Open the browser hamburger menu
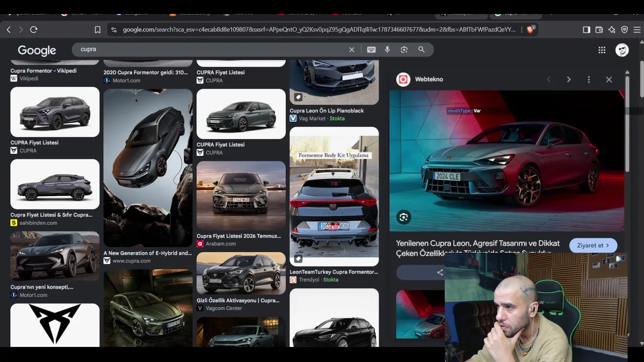The width and height of the screenshot is (644, 362). (637, 30)
